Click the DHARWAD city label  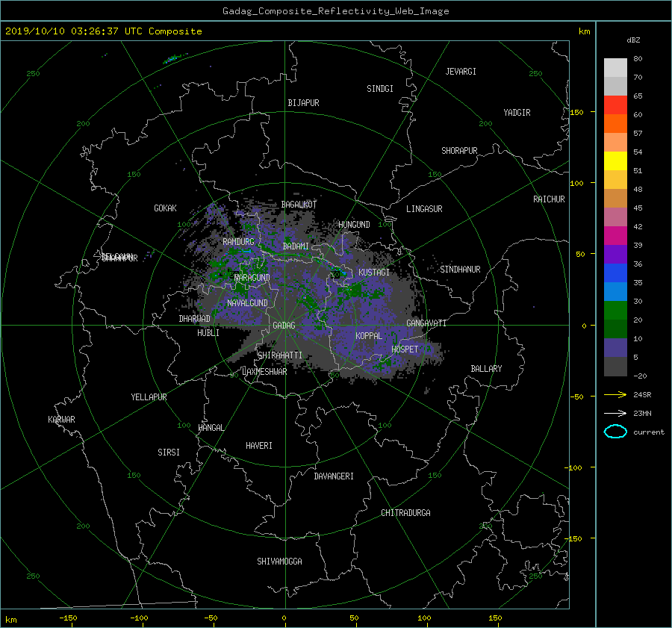[194, 319]
